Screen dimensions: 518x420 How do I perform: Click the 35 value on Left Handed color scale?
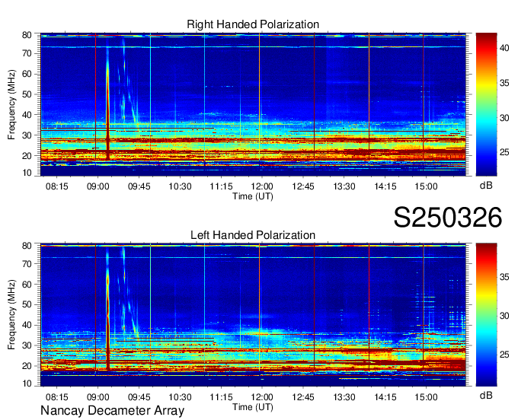pyautogui.click(x=504, y=277)
